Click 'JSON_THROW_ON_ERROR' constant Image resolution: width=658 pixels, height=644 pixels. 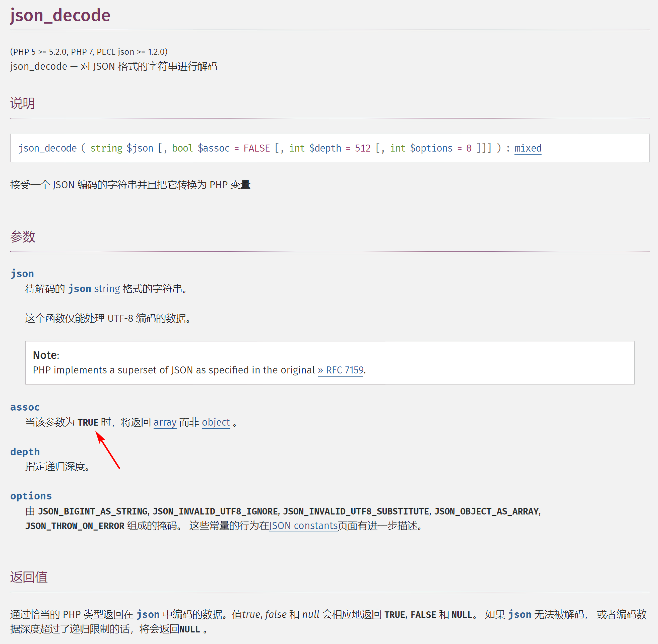click(75, 526)
